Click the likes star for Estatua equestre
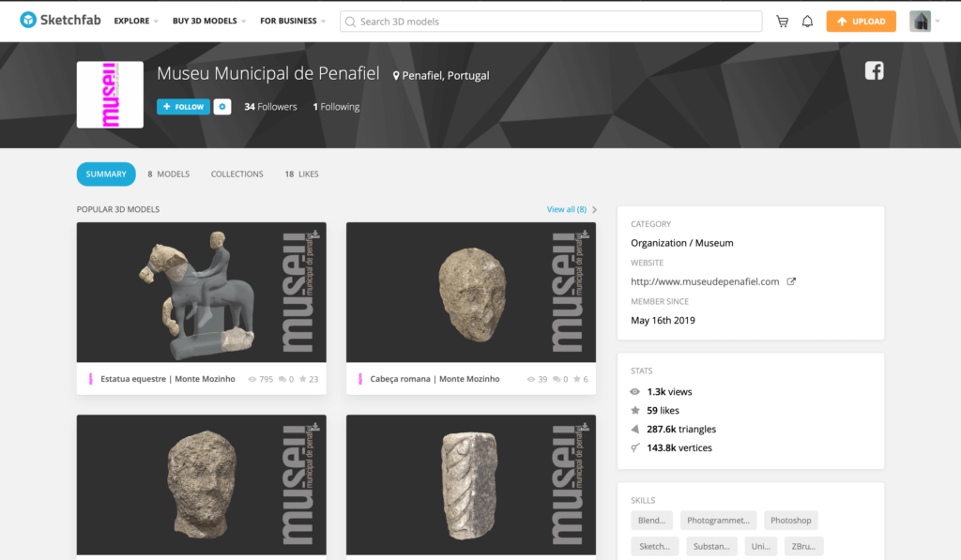 [x=303, y=379]
